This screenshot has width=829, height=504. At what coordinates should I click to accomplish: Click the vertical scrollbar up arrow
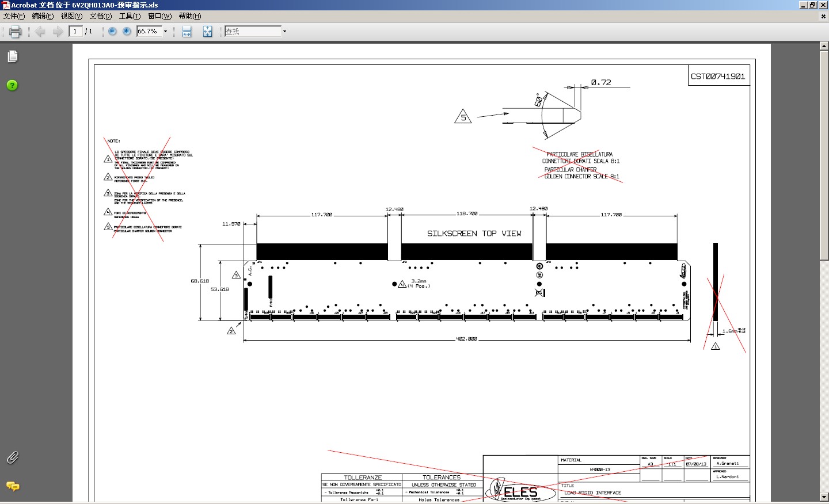coord(824,46)
